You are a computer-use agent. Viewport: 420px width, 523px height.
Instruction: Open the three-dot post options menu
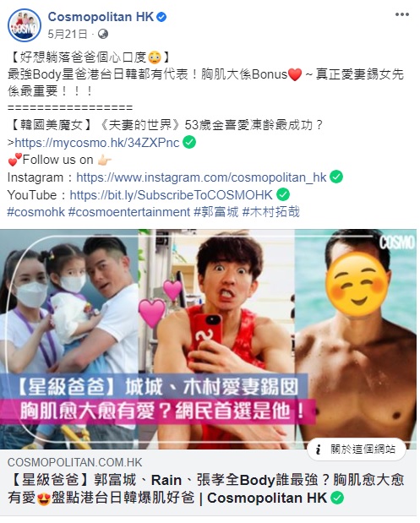[402, 14]
